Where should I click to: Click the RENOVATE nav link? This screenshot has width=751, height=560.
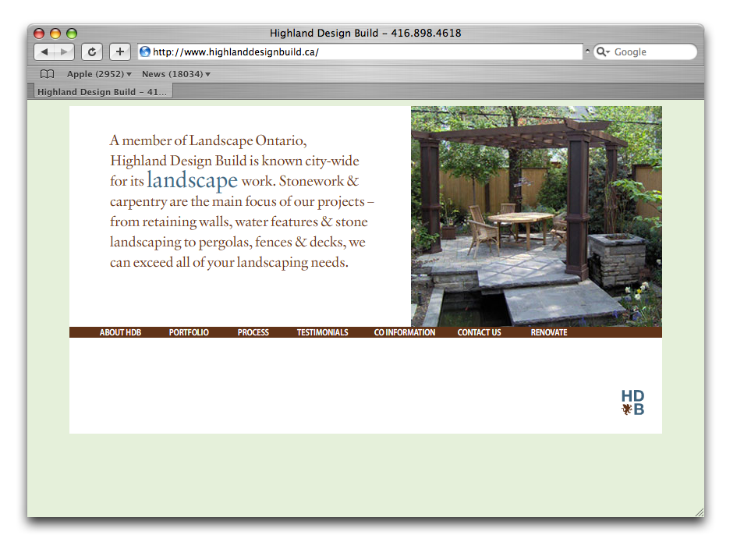click(x=549, y=332)
